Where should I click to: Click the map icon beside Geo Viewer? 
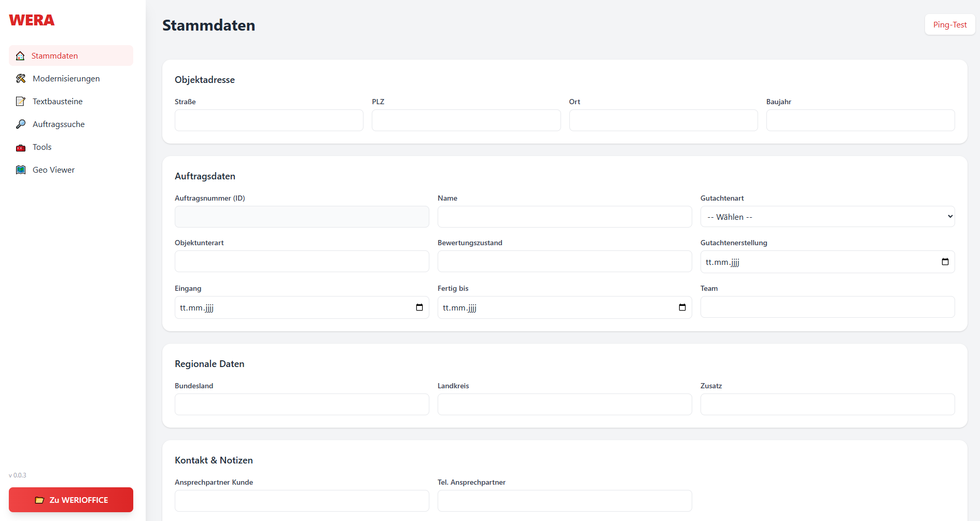point(21,170)
